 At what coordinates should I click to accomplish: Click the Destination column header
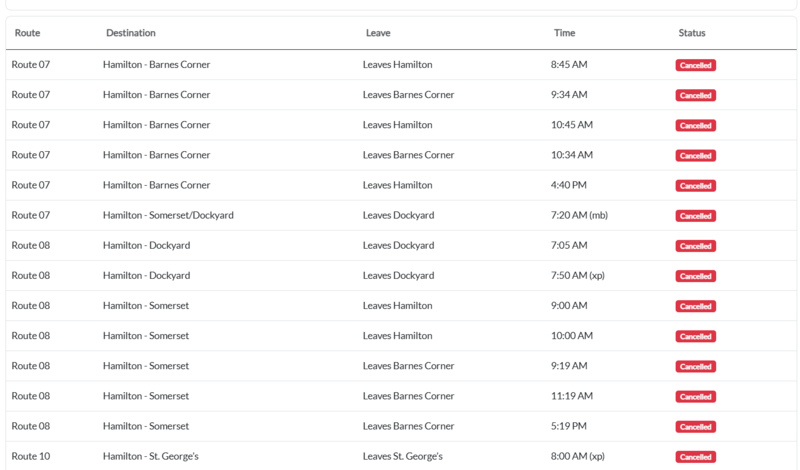point(131,33)
